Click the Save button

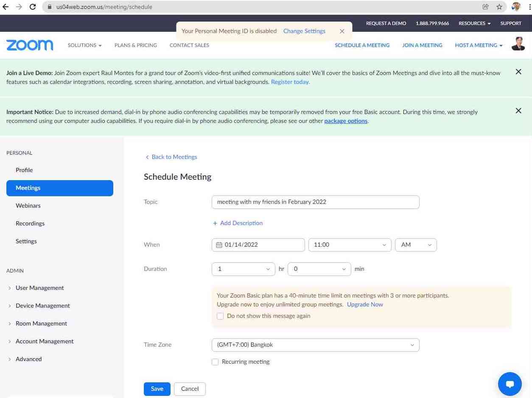point(157,389)
